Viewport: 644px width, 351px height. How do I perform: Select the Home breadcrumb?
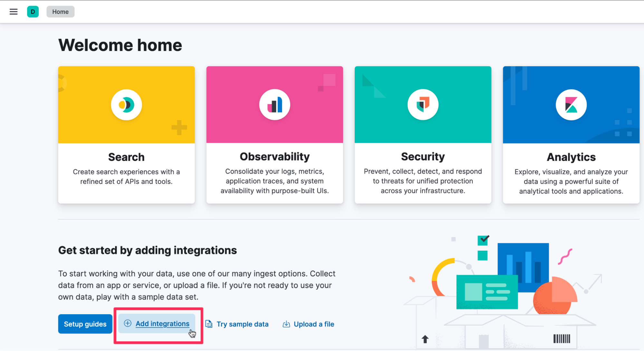click(x=60, y=12)
